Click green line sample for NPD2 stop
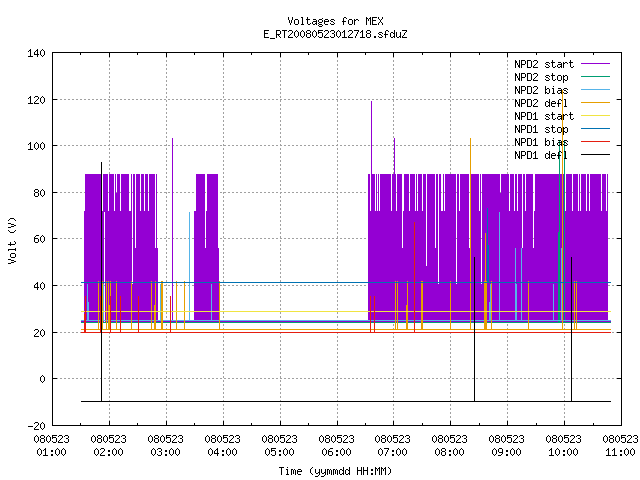 [x=595, y=76]
